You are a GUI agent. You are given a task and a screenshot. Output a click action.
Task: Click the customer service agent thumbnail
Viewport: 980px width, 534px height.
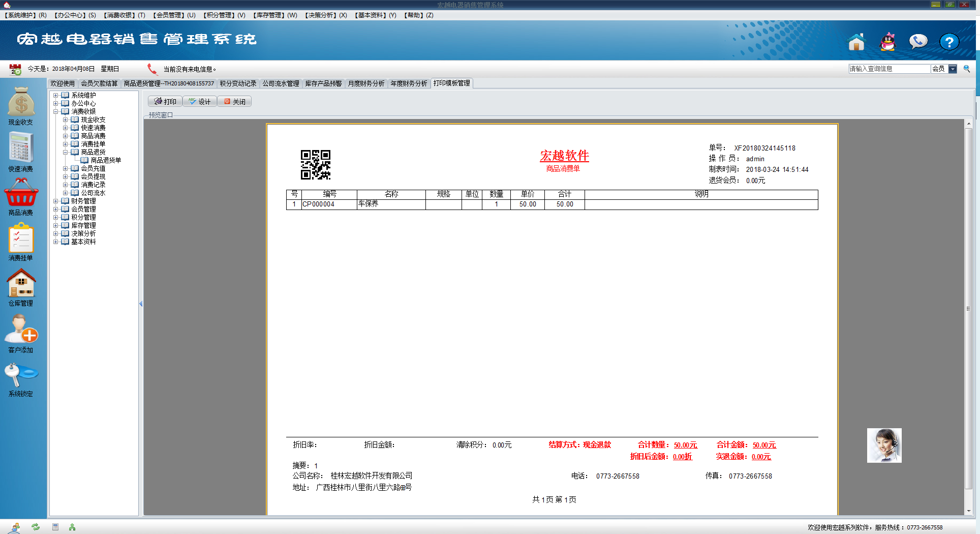point(884,446)
